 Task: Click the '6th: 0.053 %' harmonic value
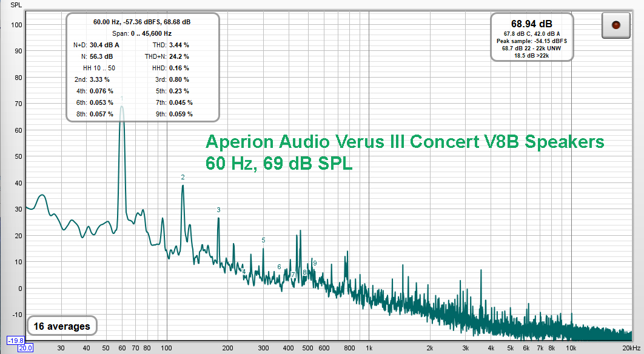tap(95, 102)
